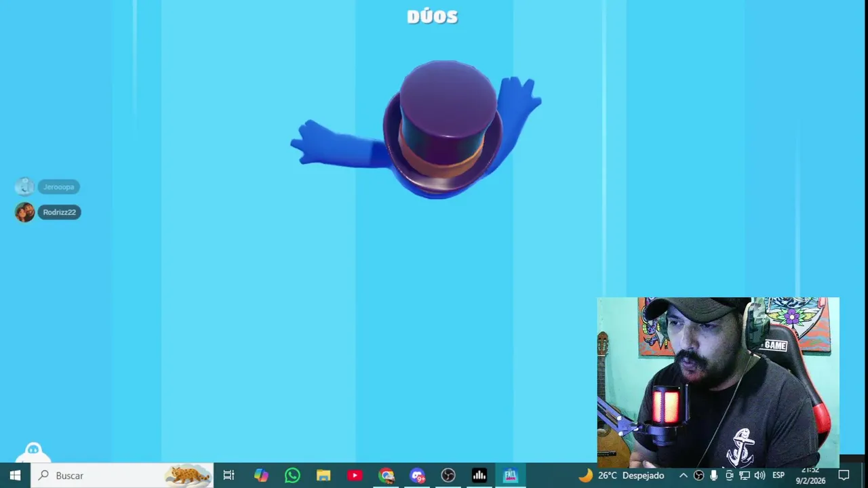The width and height of the screenshot is (868, 488).
Task: Open the volume control in the tray
Action: pyautogui.click(x=759, y=475)
